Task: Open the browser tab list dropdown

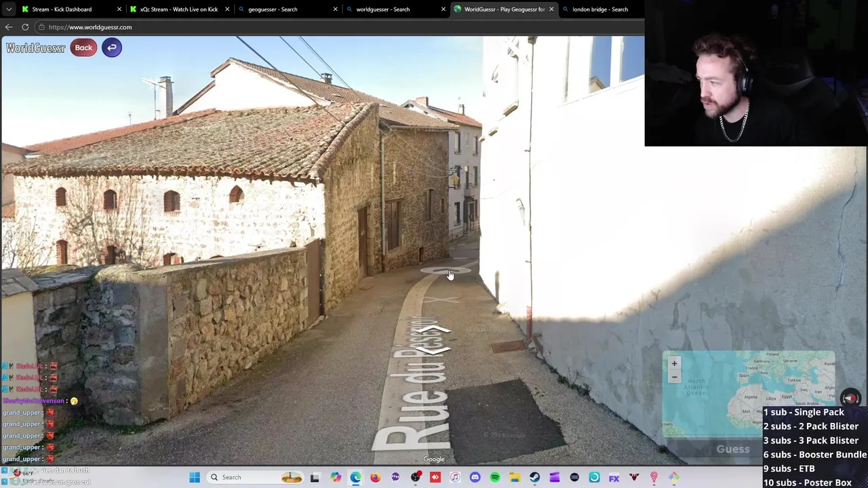Action: tap(9, 9)
